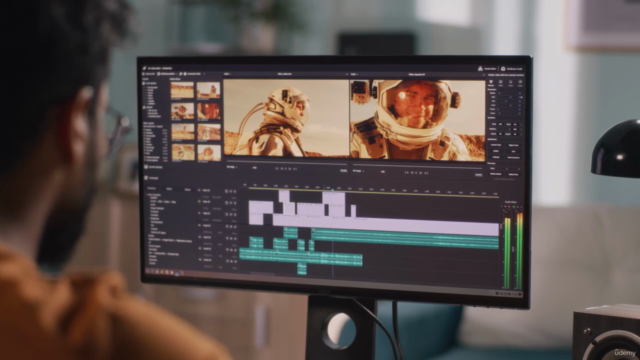
Task: Select the long teal audio clip reaching timeline end
Action: coord(404,240)
